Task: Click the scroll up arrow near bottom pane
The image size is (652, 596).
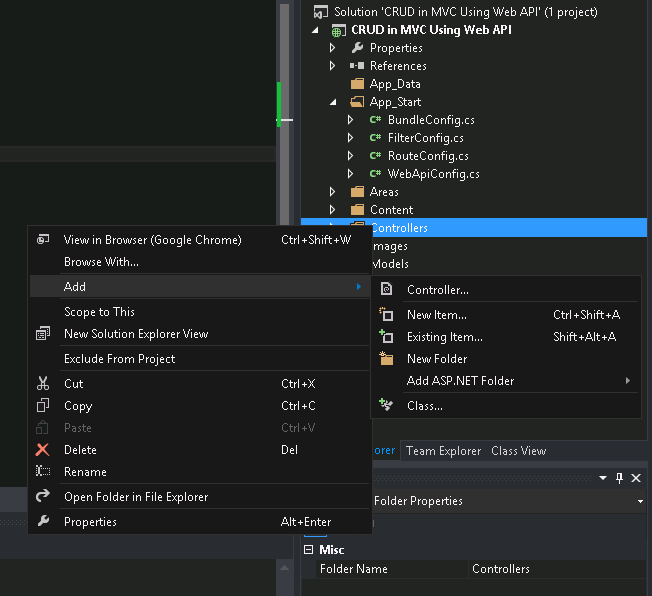Action: click(284, 568)
